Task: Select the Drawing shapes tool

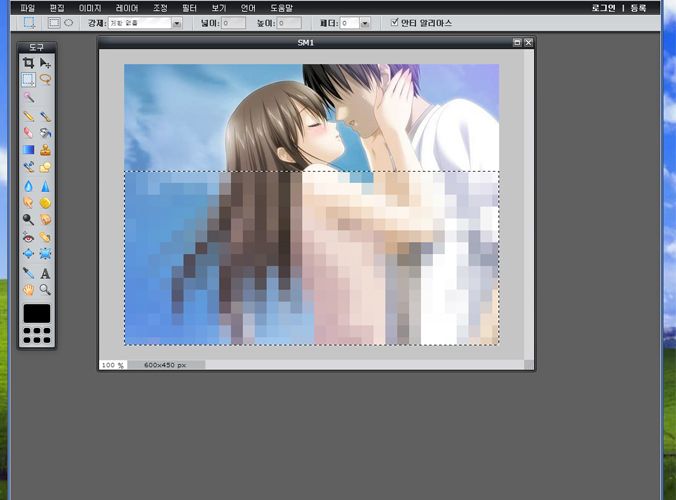Action: coord(45,167)
